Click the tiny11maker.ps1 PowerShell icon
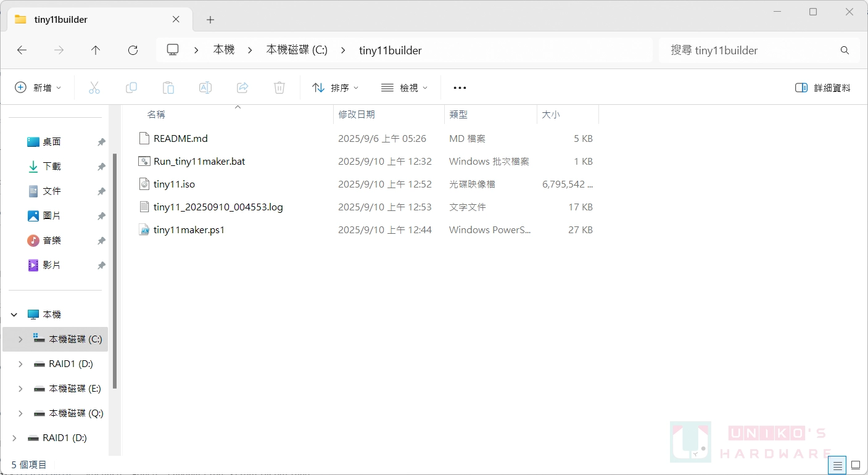 click(144, 229)
